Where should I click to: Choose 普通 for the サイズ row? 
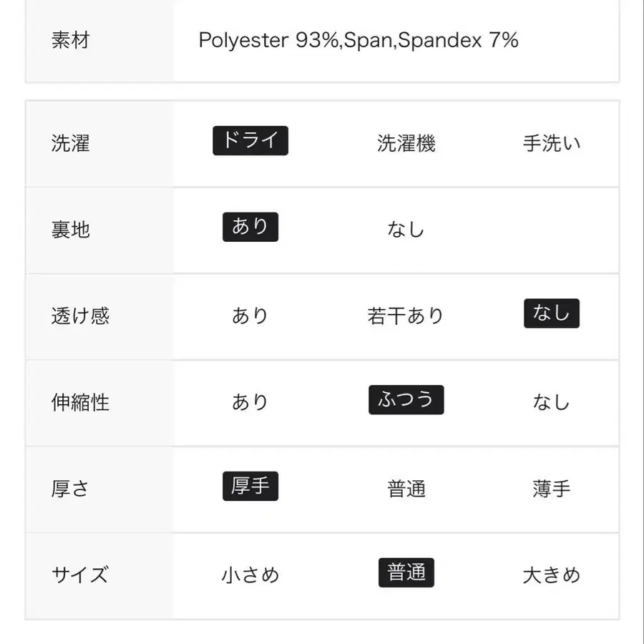coord(406,572)
